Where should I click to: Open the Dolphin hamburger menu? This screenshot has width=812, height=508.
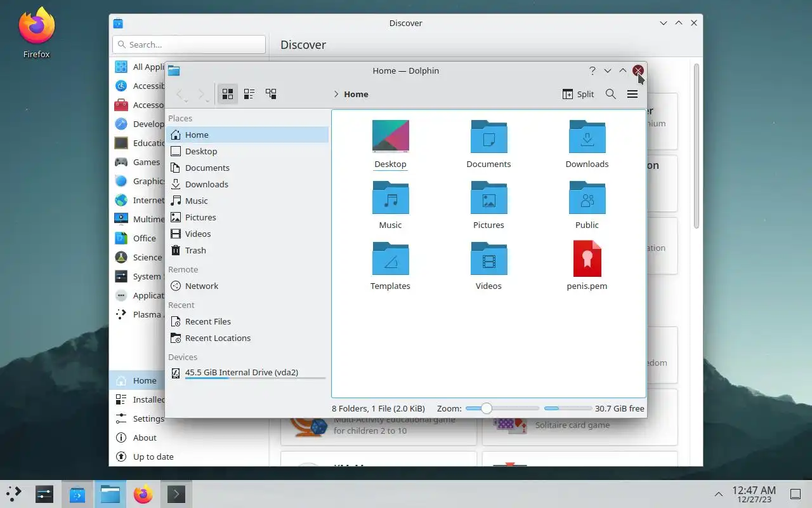[632, 94]
